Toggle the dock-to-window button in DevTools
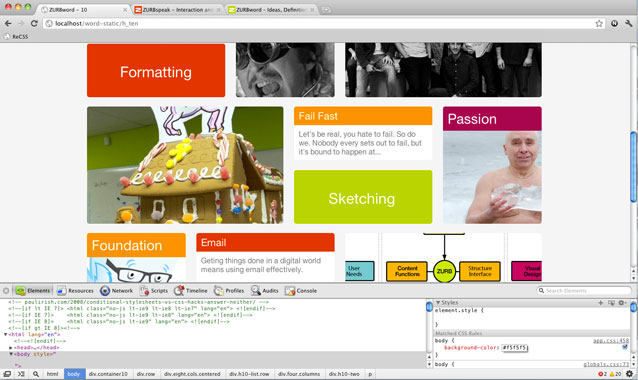The height and width of the screenshot is (380, 638). tap(7, 373)
